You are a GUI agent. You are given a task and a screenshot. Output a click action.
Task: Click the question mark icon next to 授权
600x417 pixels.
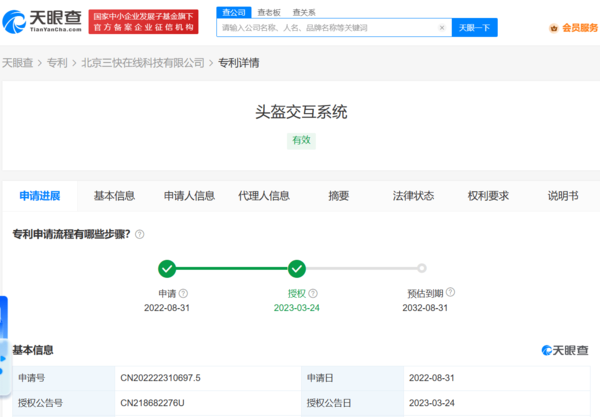[313, 294]
